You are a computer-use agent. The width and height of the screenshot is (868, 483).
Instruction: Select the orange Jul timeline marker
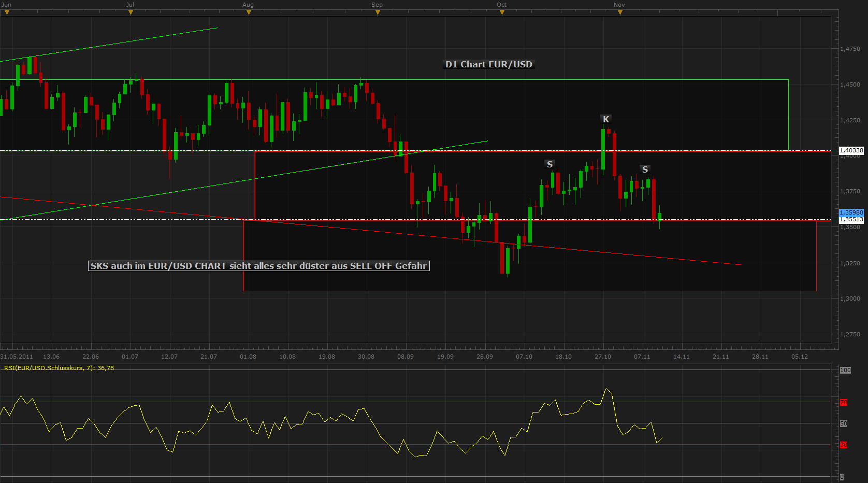131,11
